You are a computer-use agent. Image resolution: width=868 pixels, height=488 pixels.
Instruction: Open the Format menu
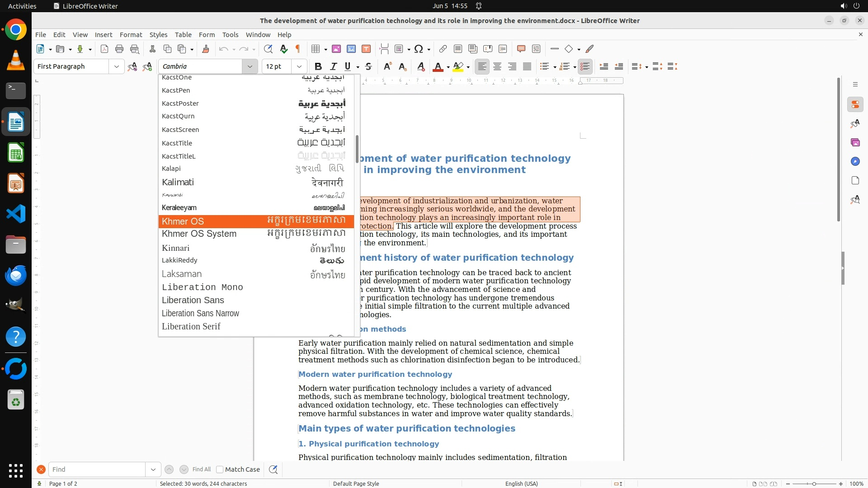click(x=131, y=34)
